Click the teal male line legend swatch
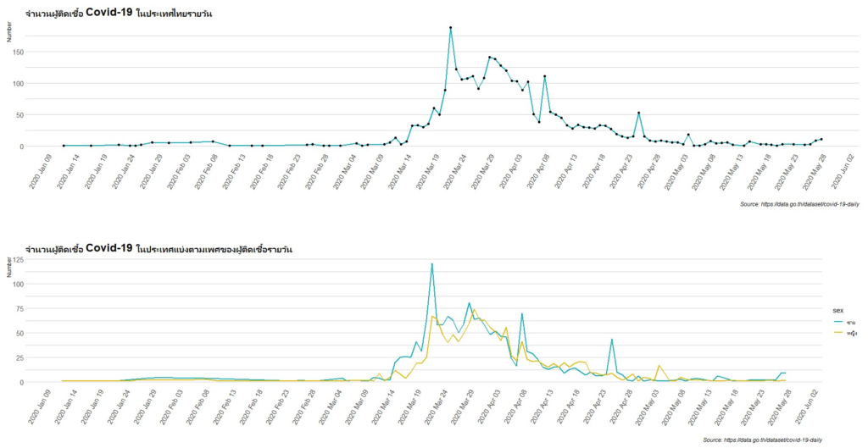The image size is (868, 448). pos(837,323)
